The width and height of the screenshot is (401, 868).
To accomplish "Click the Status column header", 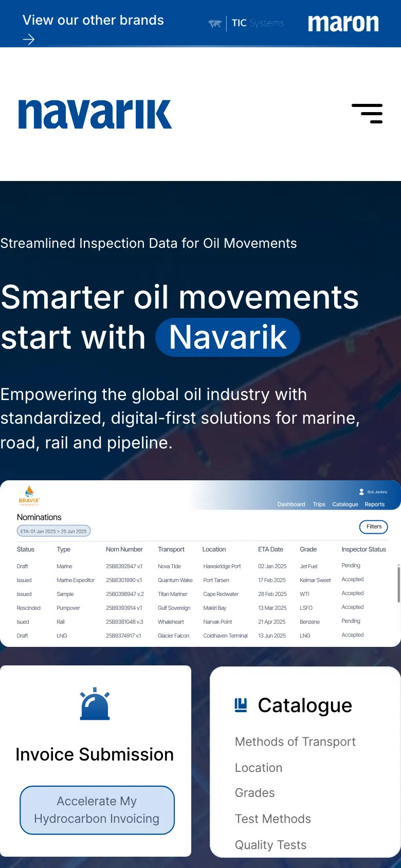I will click(26, 549).
